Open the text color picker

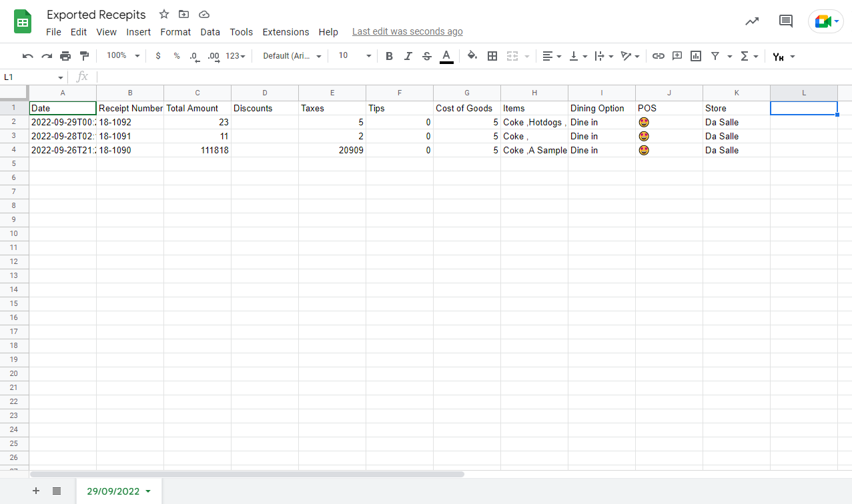click(x=446, y=56)
